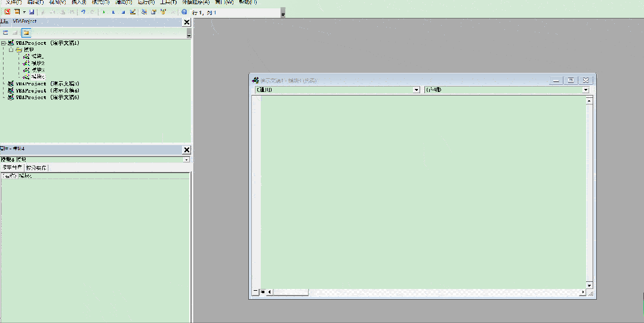This screenshot has height=323, width=644.
Task: Click the code window vertical scrollbar down arrow
Action: [x=589, y=285]
